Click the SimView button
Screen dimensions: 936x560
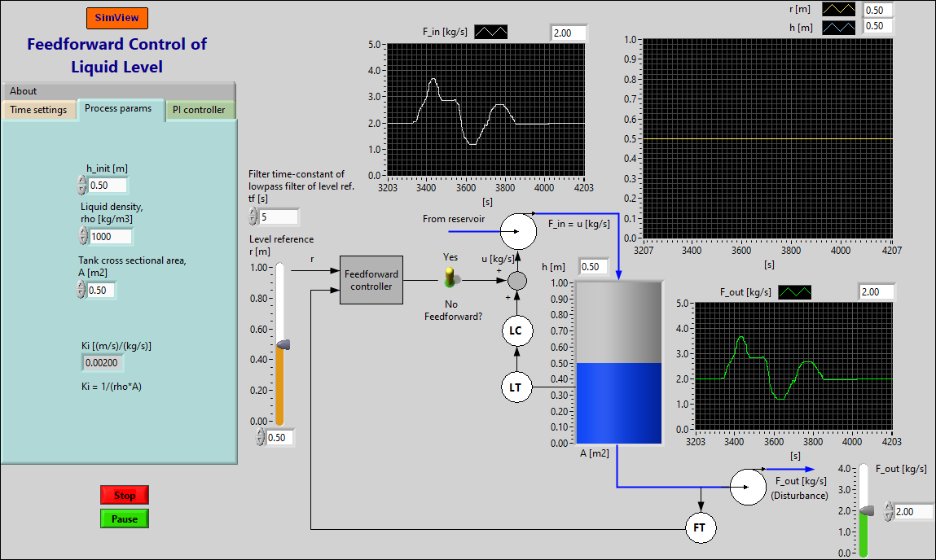point(116,17)
